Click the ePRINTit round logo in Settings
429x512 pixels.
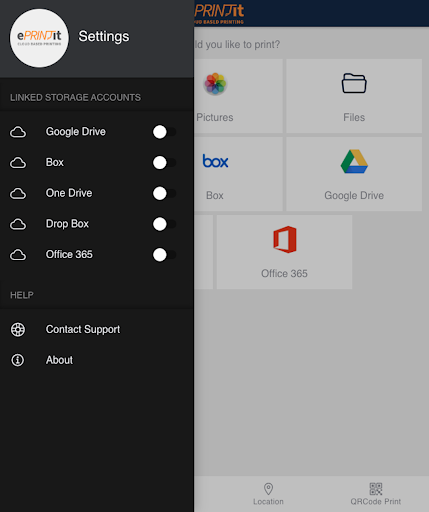(x=39, y=38)
